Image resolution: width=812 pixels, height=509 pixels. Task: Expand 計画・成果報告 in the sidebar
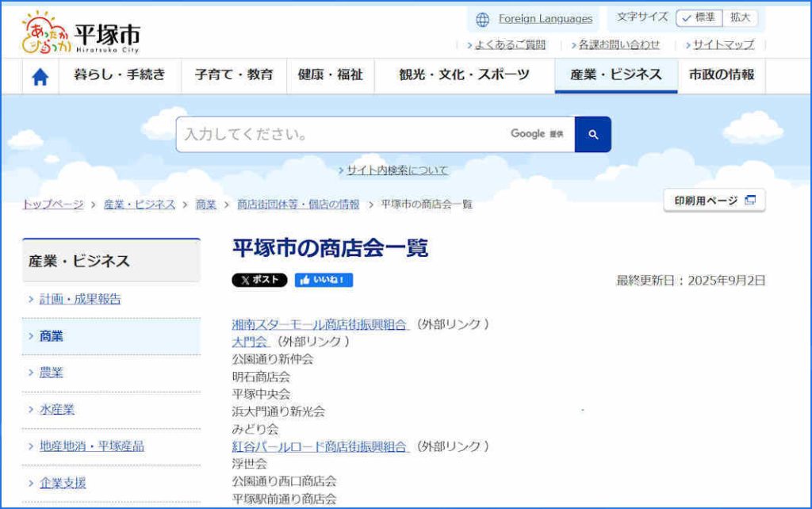click(80, 299)
